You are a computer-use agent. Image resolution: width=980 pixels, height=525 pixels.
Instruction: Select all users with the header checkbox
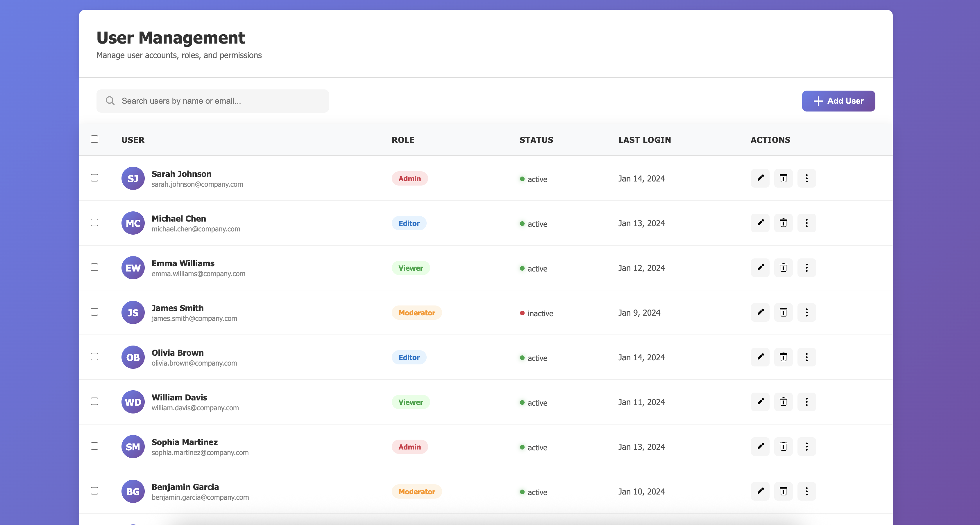[x=94, y=139]
